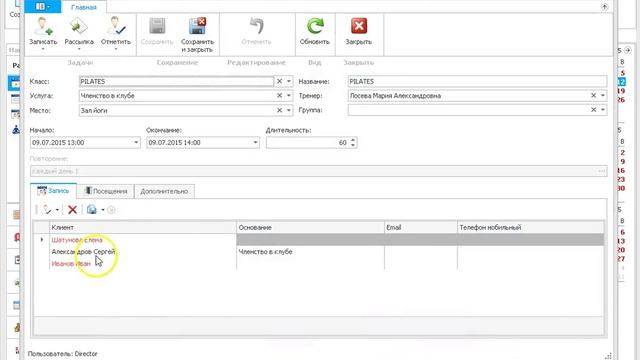Click ellipsis button in the Повторение field
This screenshot has width=640, height=360.
tap(601, 171)
